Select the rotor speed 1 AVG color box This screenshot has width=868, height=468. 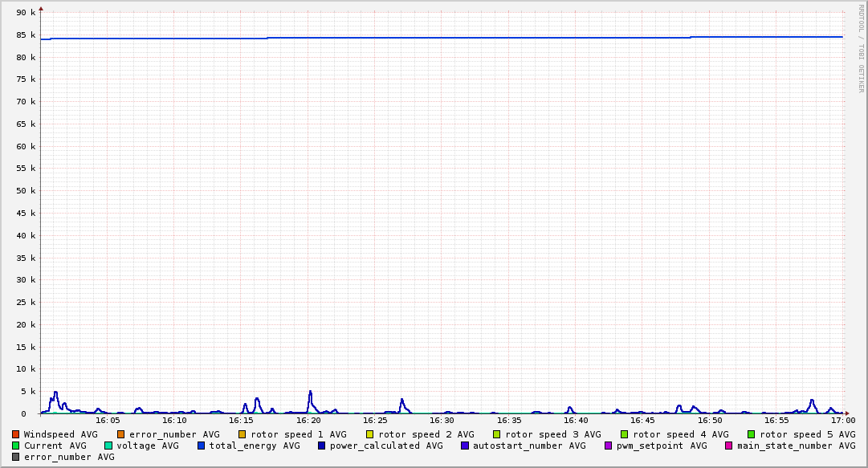242,434
